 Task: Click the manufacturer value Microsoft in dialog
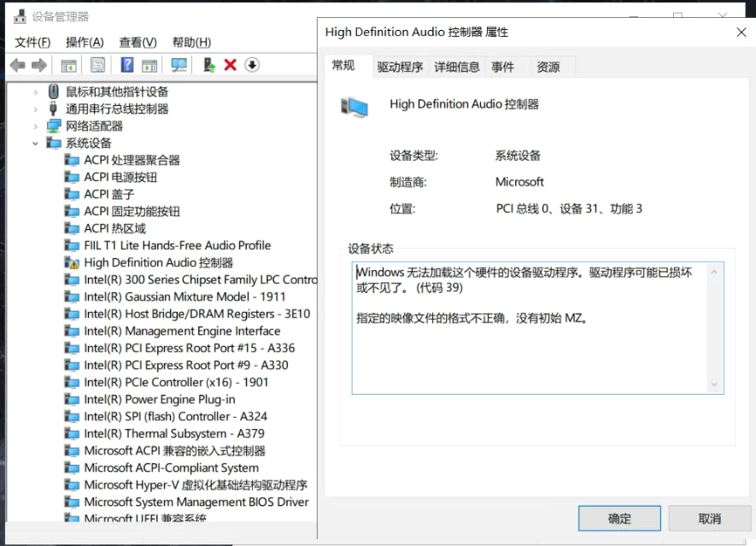click(x=519, y=182)
